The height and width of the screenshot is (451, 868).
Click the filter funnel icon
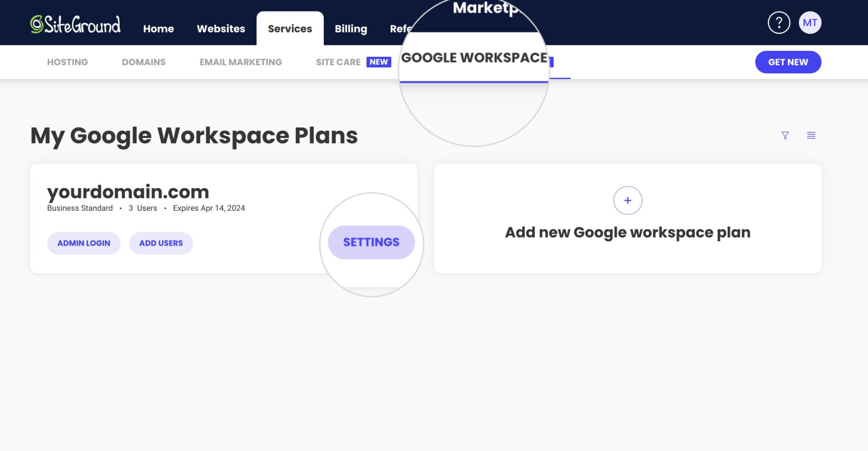pos(785,135)
